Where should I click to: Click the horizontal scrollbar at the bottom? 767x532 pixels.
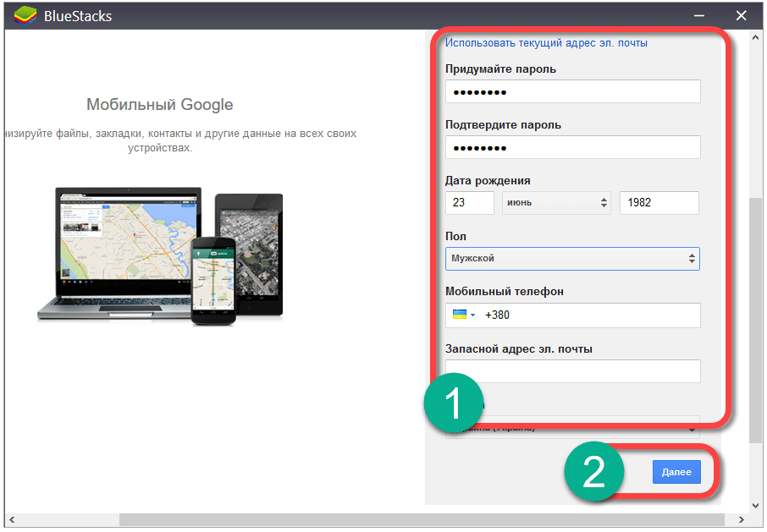pos(339,519)
